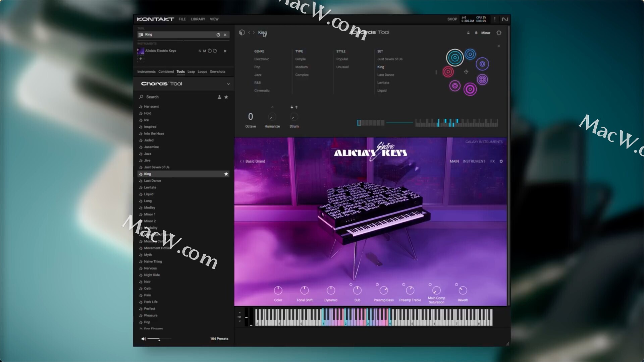The width and height of the screenshot is (644, 362).
Task: Click the Native Instruments logo icon
Action: click(x=505, y=19)
